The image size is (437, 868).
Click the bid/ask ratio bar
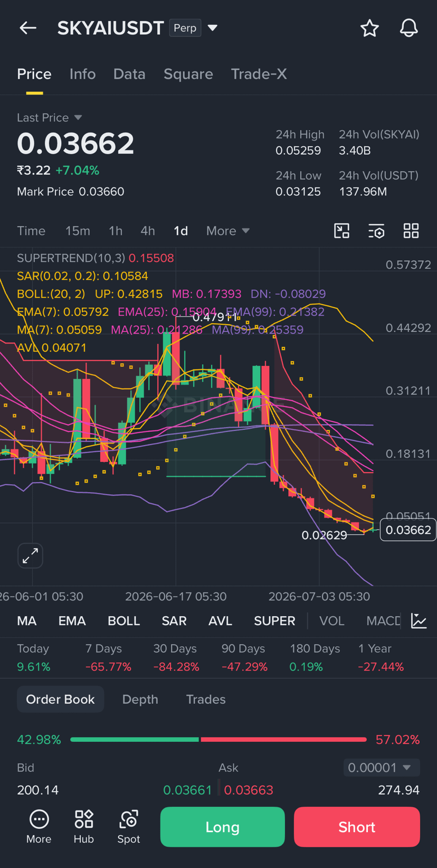pyautogui.click(x=218, y=740)
